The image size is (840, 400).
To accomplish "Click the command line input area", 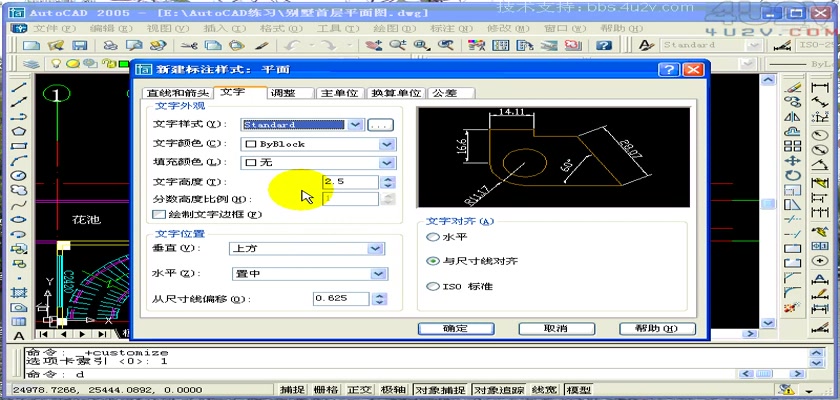I will click(379, 374).
